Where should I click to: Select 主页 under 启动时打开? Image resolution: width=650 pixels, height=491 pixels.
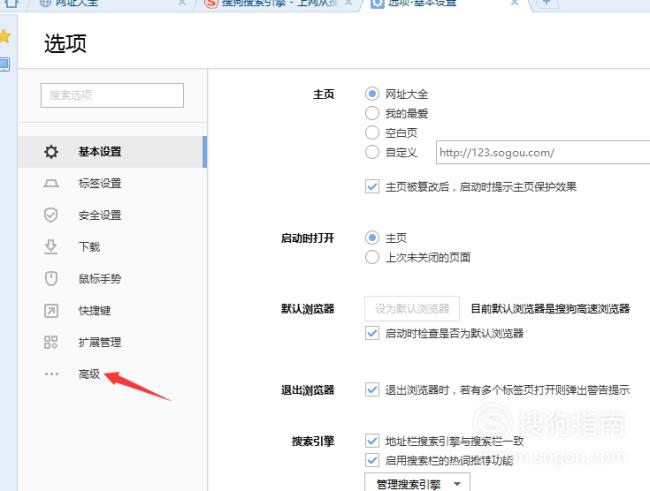pos(372,238)
